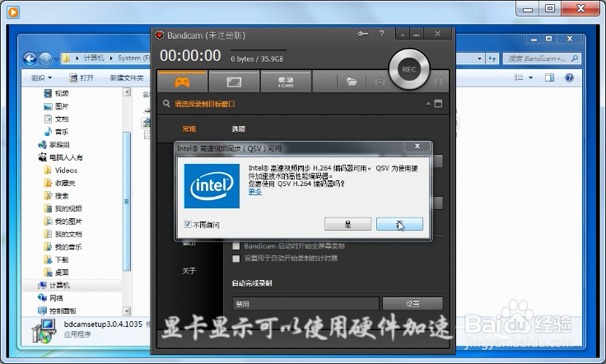Click the magnifier icon for target window

coord(166,104)
